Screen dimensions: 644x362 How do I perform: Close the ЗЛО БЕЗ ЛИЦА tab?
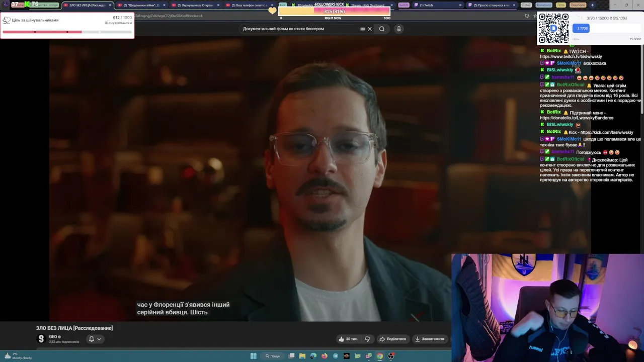[x=110, y=5]
